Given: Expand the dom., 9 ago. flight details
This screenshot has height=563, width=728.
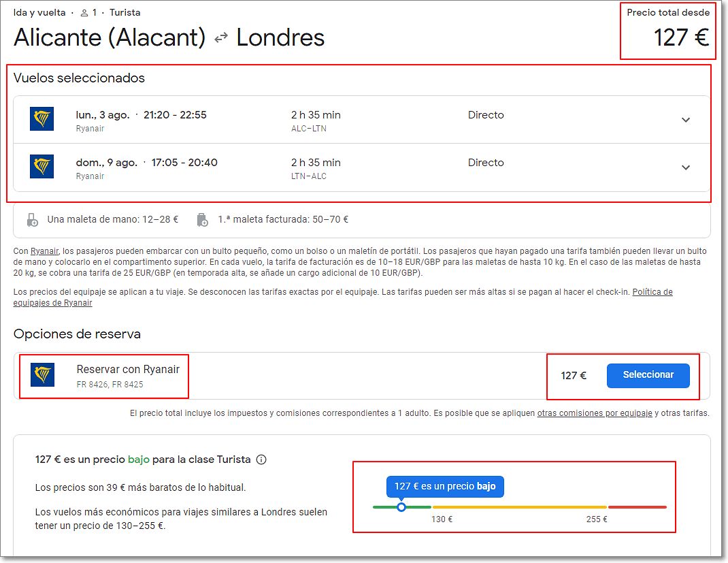Looking at the screenshot, I should click(685, 167).
